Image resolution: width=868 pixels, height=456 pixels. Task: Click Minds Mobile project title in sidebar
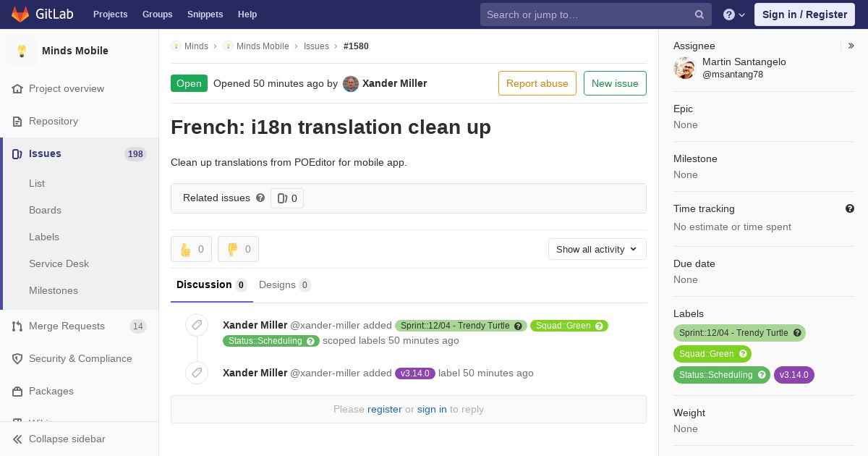coord(75,51)
